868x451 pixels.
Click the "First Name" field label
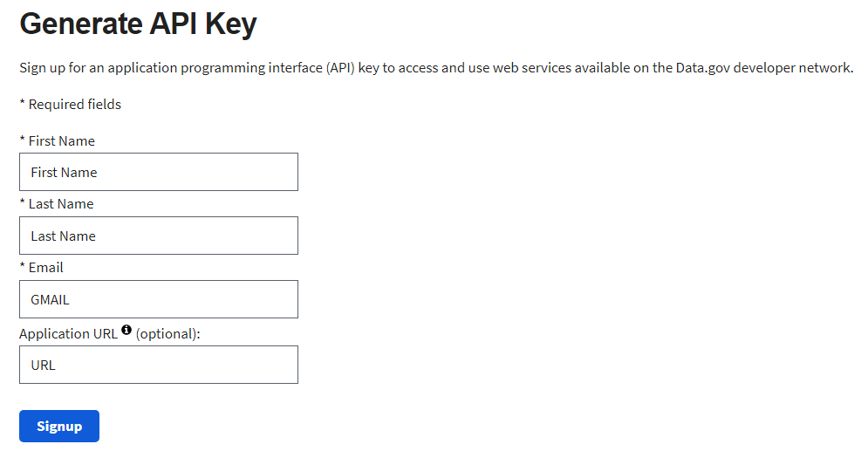pyautogui.click(x=61, y=140)
